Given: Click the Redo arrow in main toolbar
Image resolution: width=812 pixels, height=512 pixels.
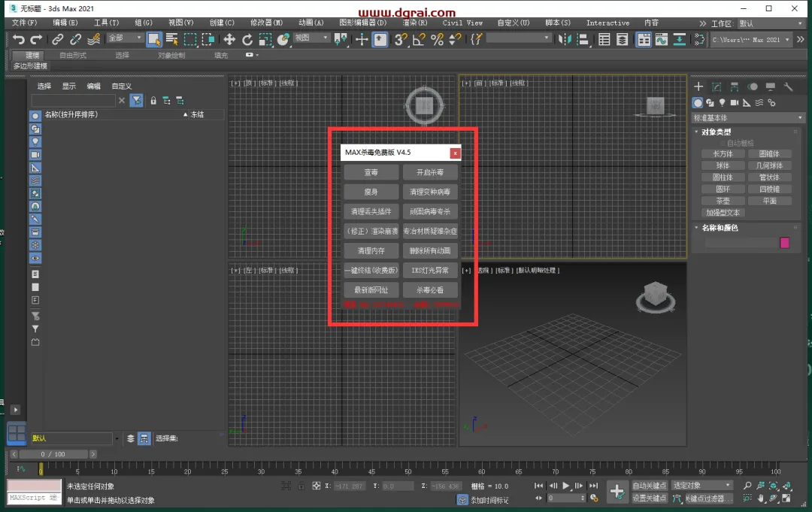Looking at the screenshot, I should 36,39.
